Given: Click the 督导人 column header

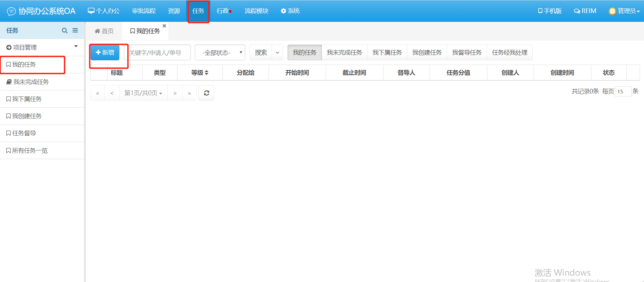Looking at the screenshot, I should [406, 73].
